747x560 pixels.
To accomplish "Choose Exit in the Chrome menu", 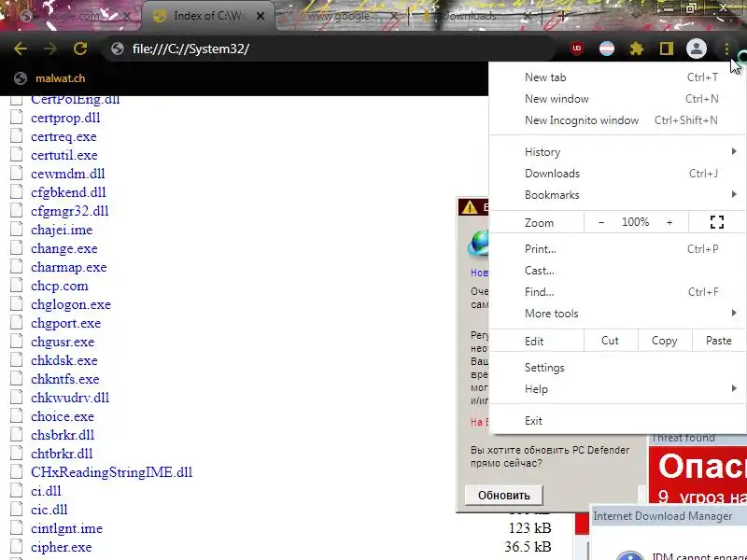I will tap(618, 421).
